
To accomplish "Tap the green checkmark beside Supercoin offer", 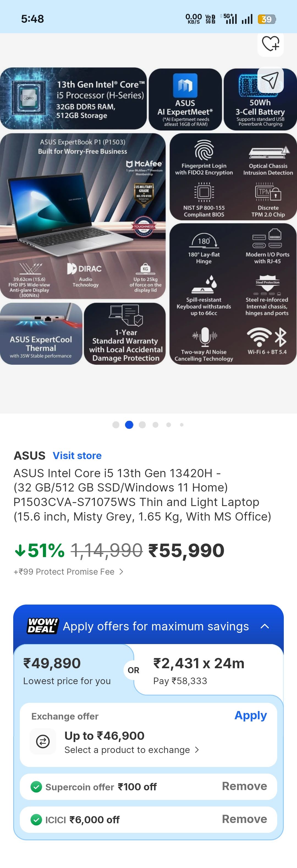I will point(36,786).
